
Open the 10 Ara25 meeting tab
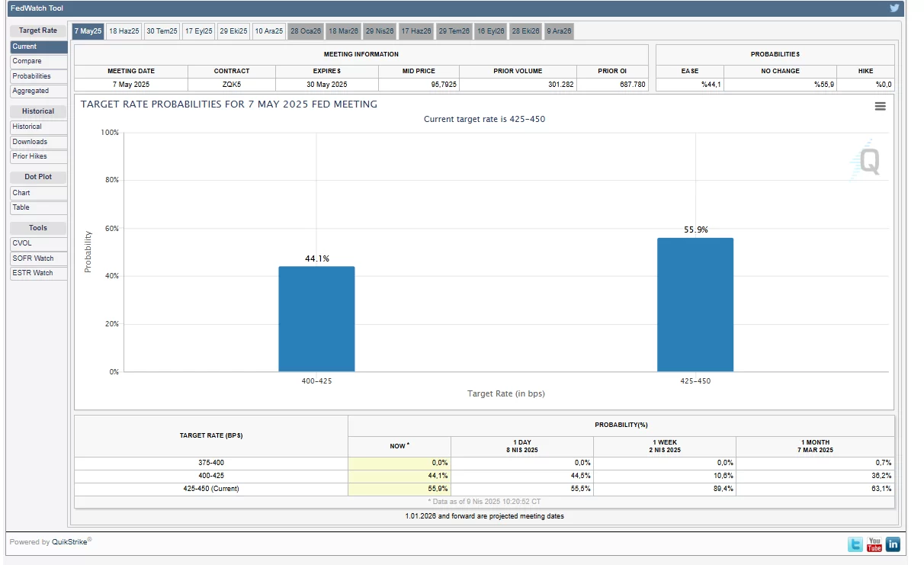(268, 31)
